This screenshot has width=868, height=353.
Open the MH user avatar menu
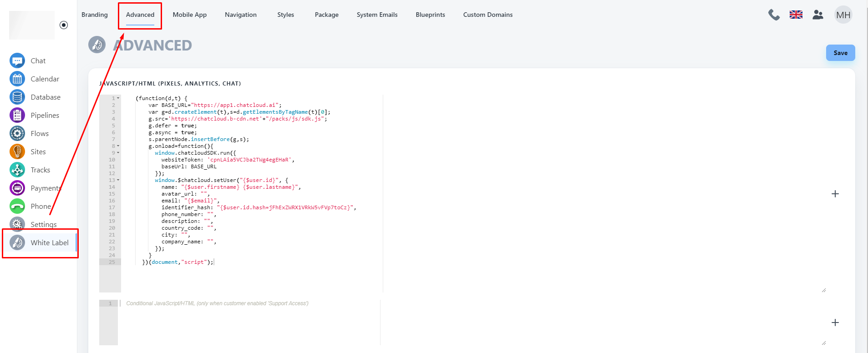click(843, 15)
